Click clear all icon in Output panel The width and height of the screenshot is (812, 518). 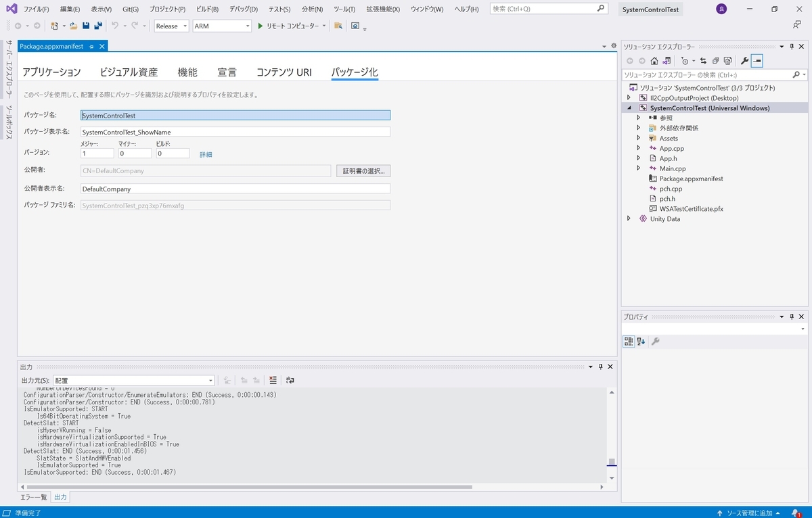point(273,381)
